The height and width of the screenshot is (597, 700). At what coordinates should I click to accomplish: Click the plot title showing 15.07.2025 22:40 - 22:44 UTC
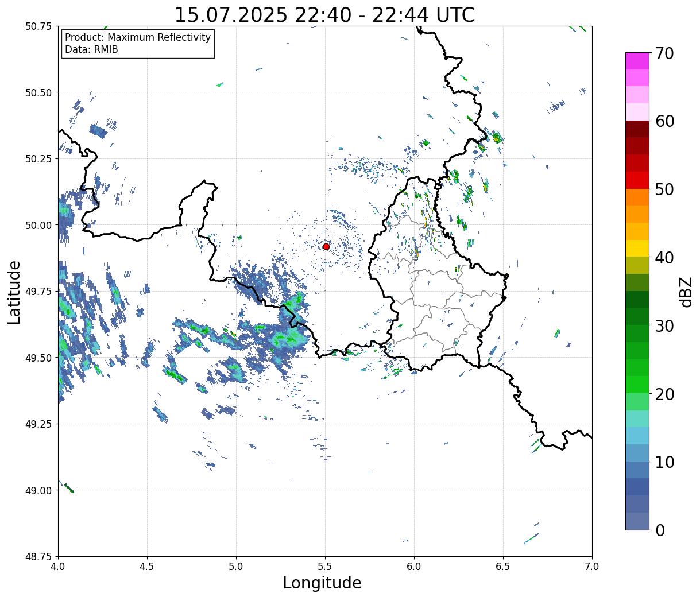[324, 14]
